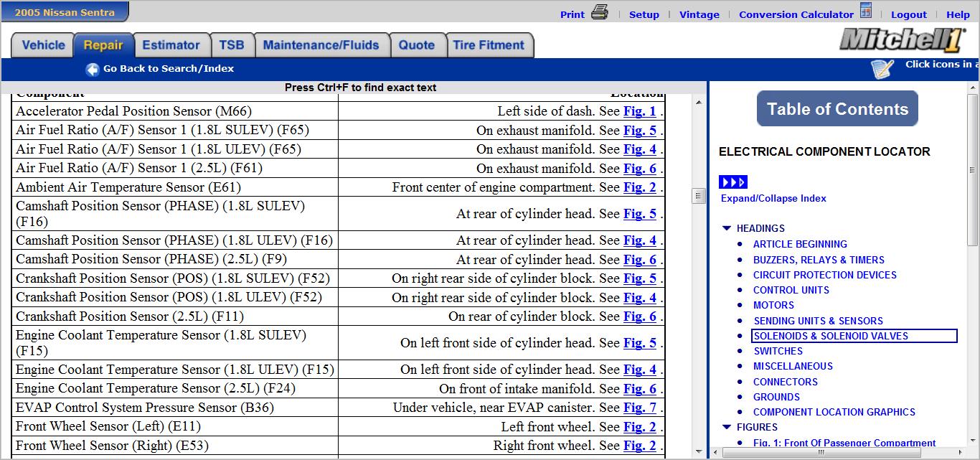The height and width of the screenshot is (460, 980).
Task: Open COMPONENT LOCATION GRAPHICS section
Action: pos(834,412)
